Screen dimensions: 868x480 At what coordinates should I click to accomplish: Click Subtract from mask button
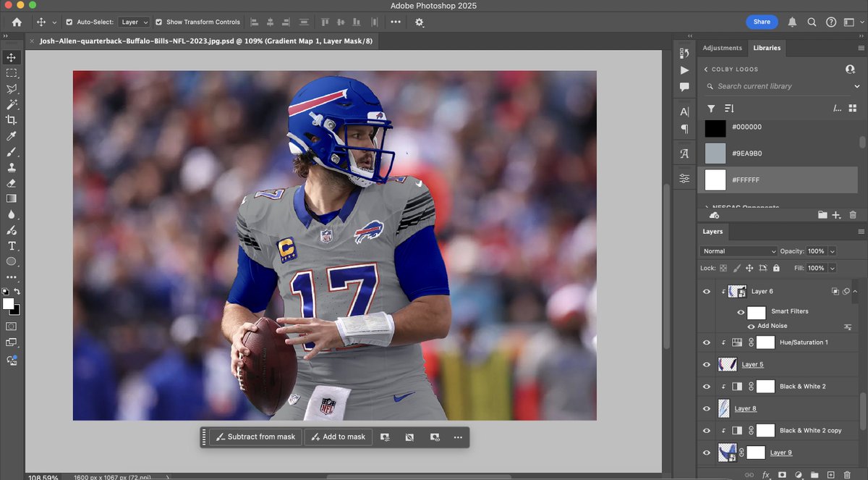(255, 437)
